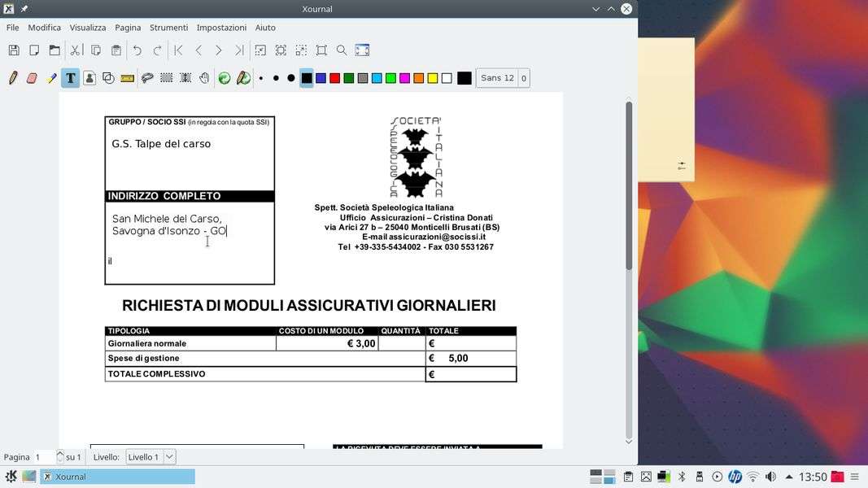The image size is (868, 488).
Task: Pick the white color swatch
Action: coord(447,78)
